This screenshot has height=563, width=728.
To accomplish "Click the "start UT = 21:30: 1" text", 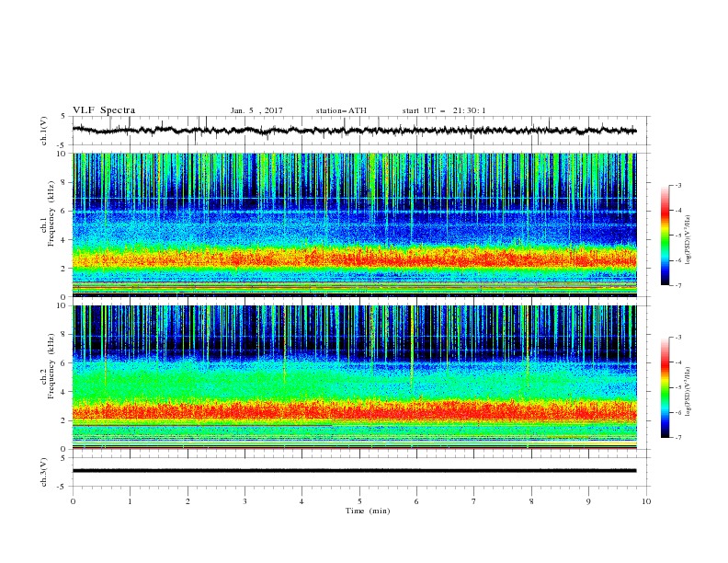I will (444, 110).
